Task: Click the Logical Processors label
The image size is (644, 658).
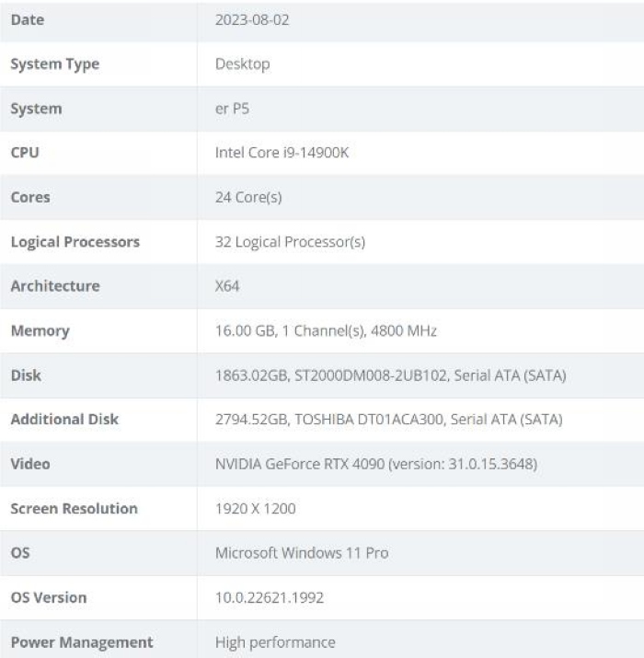Action: [x=75, y=242]
